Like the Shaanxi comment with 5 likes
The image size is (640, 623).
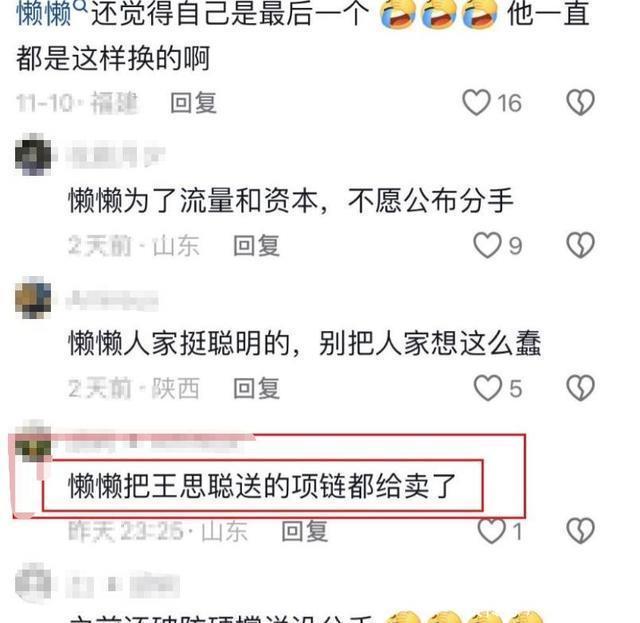click(x=487, y=388)
